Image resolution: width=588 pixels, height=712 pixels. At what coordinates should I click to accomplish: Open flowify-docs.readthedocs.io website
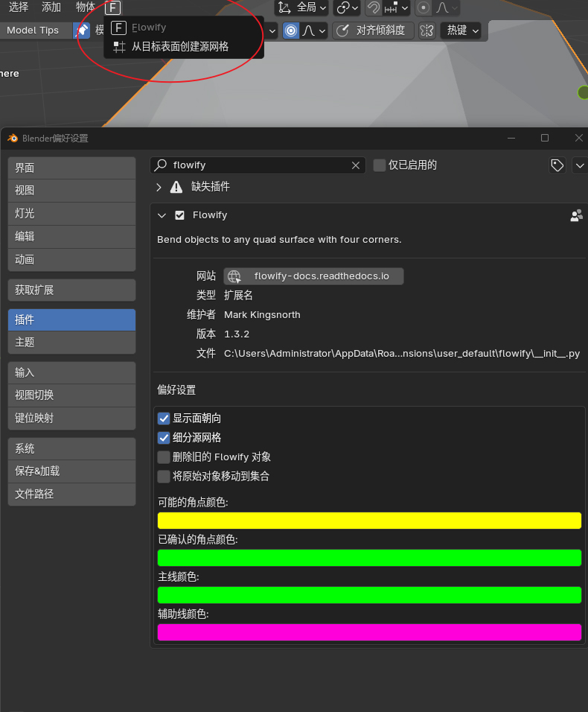pos(313,276)
